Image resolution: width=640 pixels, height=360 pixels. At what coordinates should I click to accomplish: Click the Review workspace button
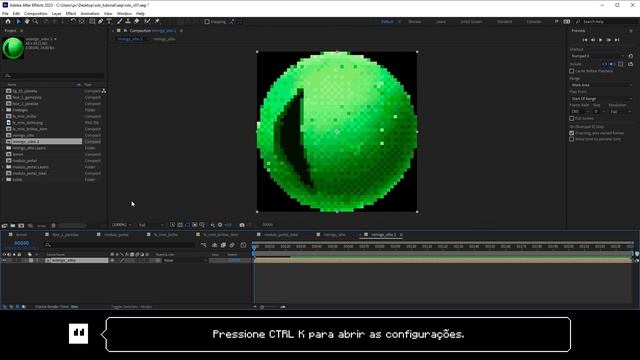pos(414,22)
